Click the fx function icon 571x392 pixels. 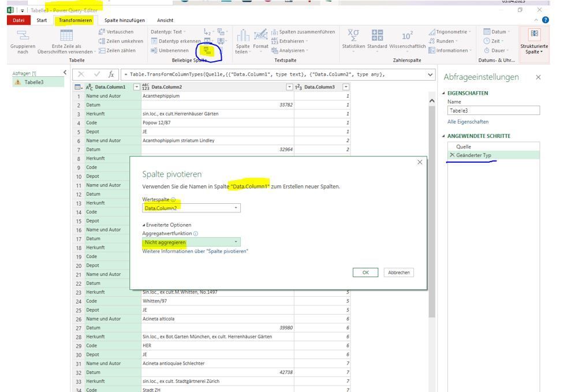tap(111, 74)
